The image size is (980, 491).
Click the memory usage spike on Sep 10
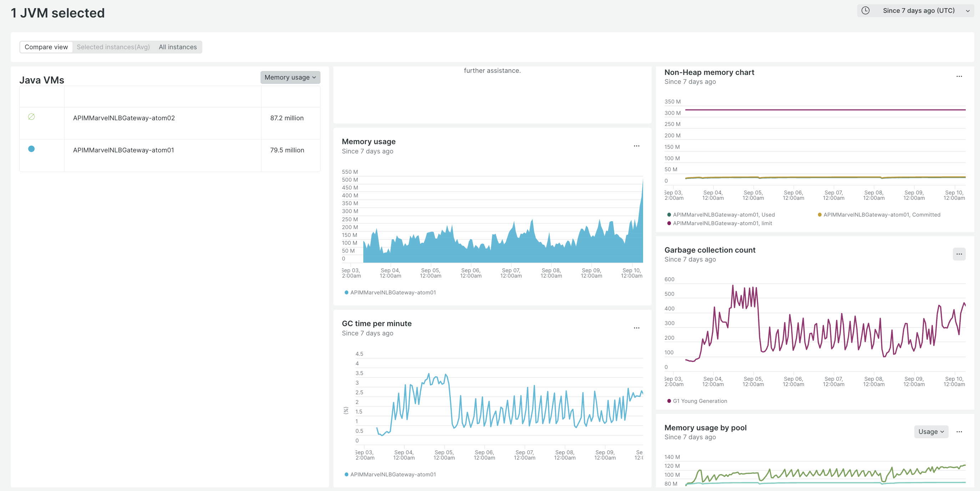pyautogui.click(x=642, y=198)
